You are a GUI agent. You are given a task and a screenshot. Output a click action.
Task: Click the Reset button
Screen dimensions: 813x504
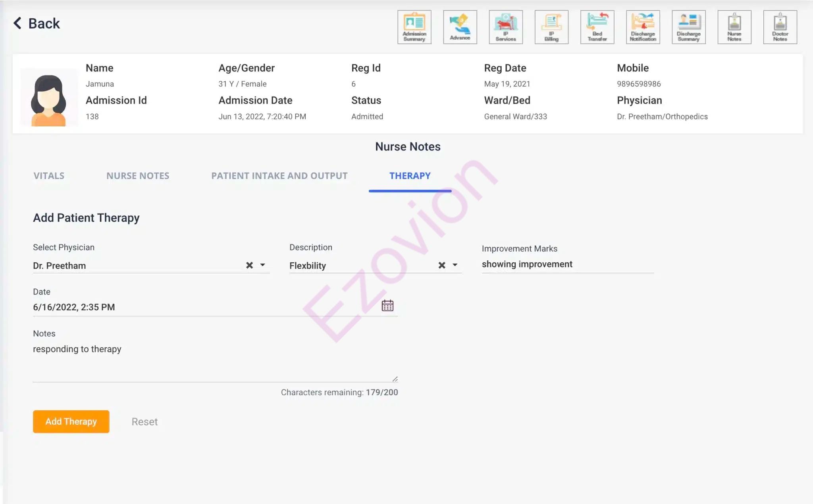coord(144,422)
